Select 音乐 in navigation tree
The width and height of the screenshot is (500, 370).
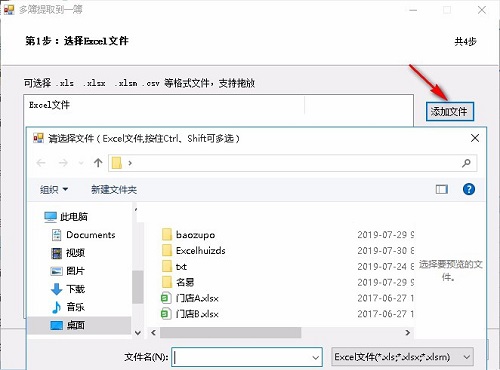pyautogui.click(x=68, y=307)
